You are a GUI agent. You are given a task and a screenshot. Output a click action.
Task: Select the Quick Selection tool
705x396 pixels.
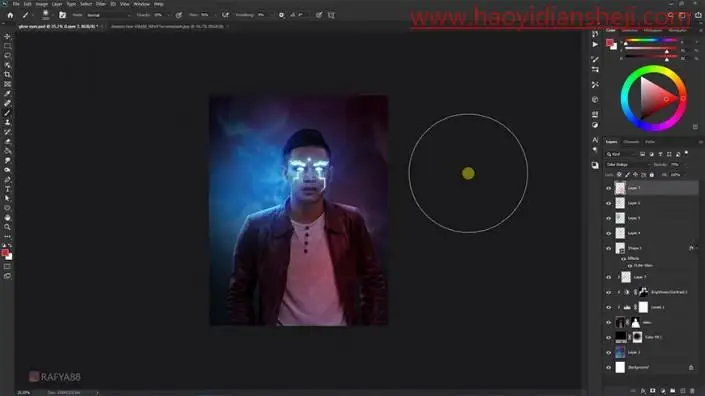coord(7,65)
